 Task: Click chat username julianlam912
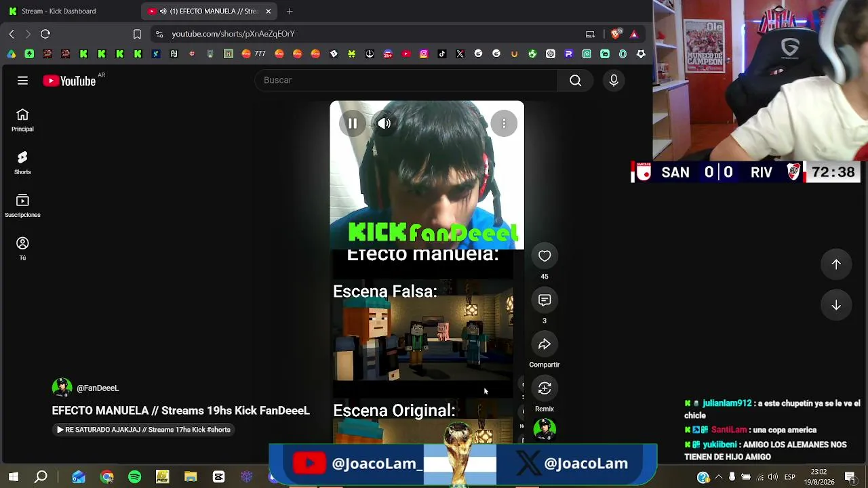coord(727,403)
